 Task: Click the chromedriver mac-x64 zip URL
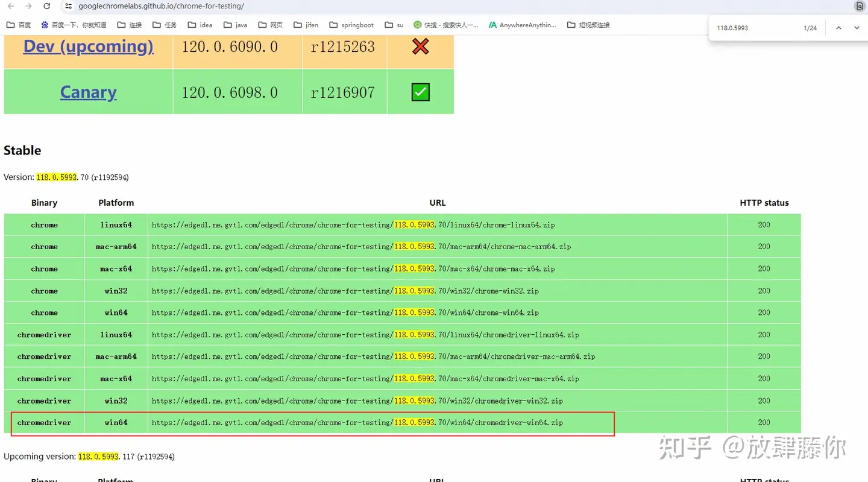pos(365,379)
